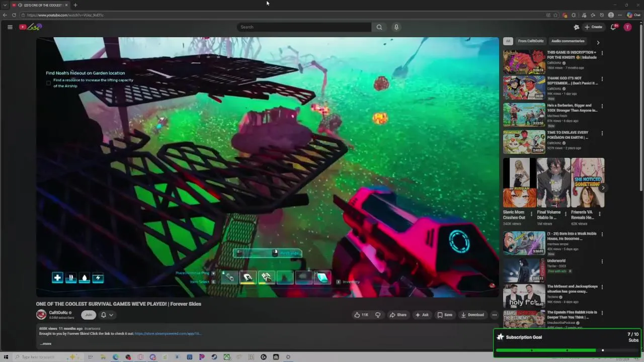Like the video with thumbs up

click(361, 315)
